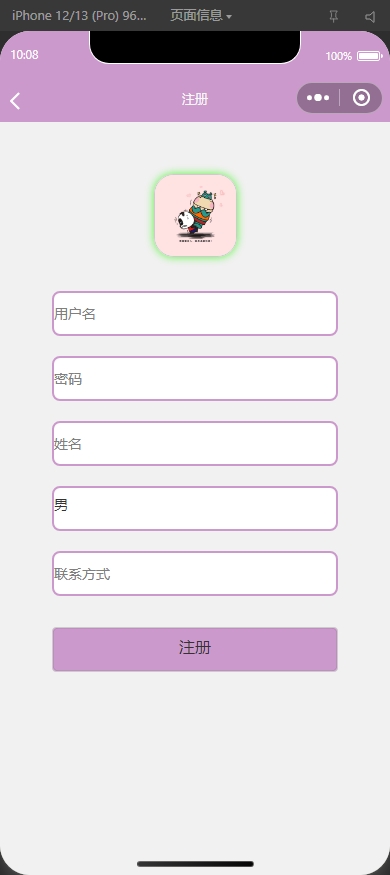Expand the 页面信息 dropdown
Screen dimensions: 390x875
201,16
